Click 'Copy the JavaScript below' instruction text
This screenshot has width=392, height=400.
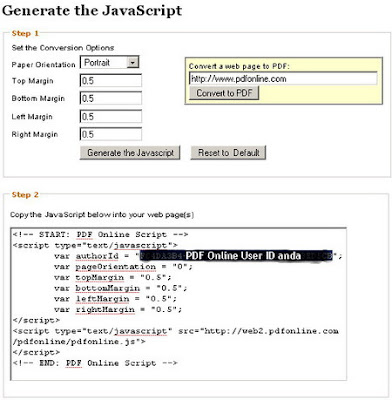[x=102, y=215]
